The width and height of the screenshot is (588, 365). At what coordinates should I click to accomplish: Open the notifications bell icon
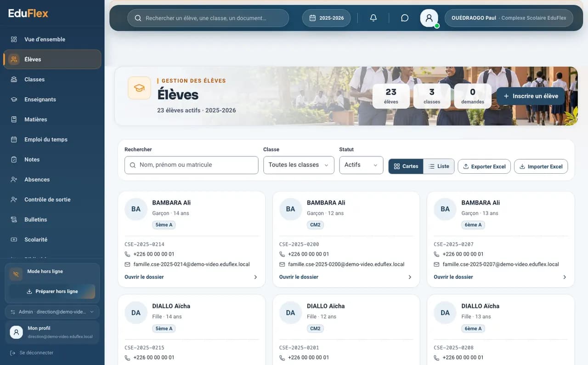373,18
